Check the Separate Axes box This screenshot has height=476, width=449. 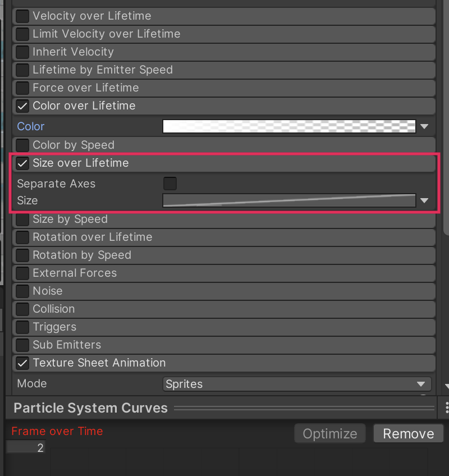[x=169, y=184]
